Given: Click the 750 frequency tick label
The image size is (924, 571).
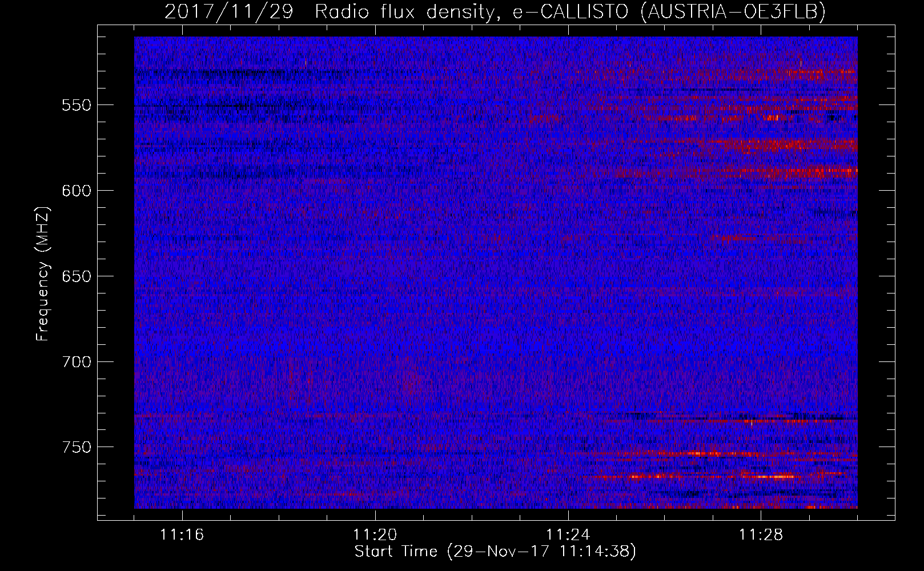Looking at the screenshot, I should pos(77,447).
